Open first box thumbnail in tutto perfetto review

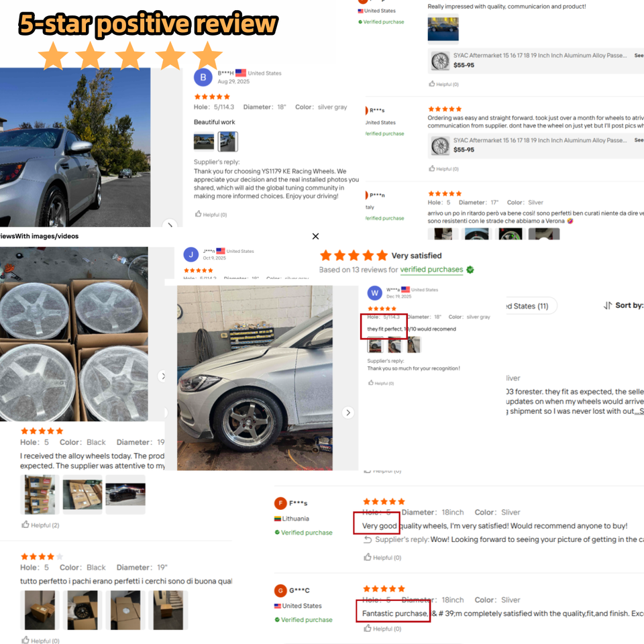click(x=40, y=610)
